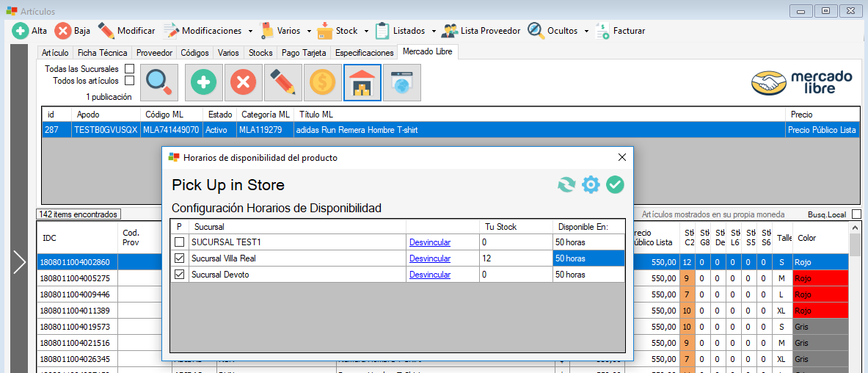
Task: Expand the Ocultos dropdown arrow
Action: (586, 32)
